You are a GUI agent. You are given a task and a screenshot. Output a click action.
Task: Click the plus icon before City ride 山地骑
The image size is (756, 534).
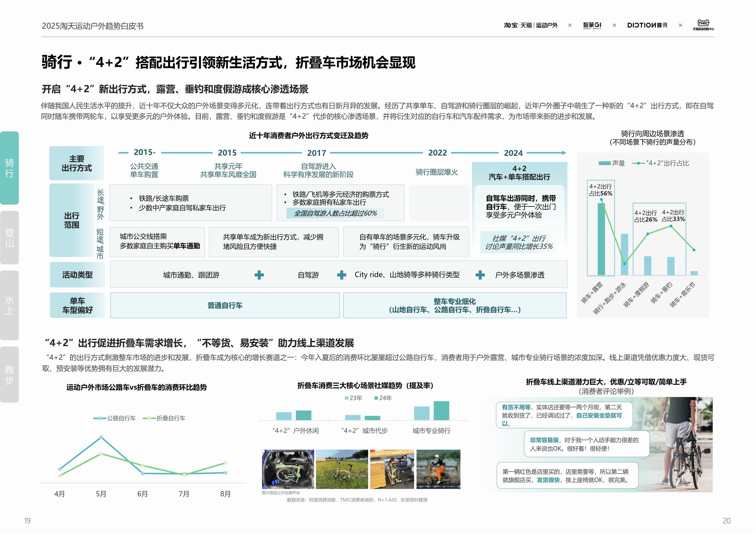pyautogui.click(x=343, y=275)
